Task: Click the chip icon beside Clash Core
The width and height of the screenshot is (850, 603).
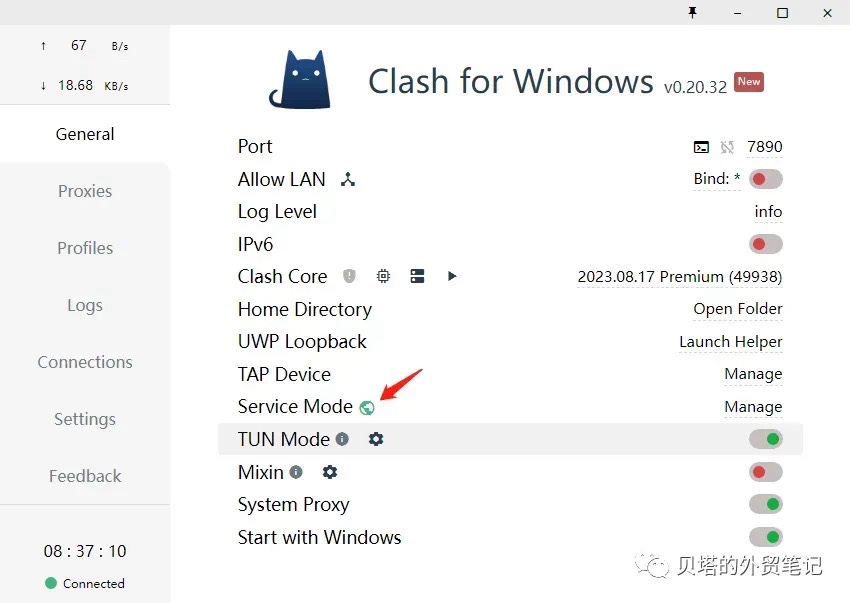Action: coord(383,276)
